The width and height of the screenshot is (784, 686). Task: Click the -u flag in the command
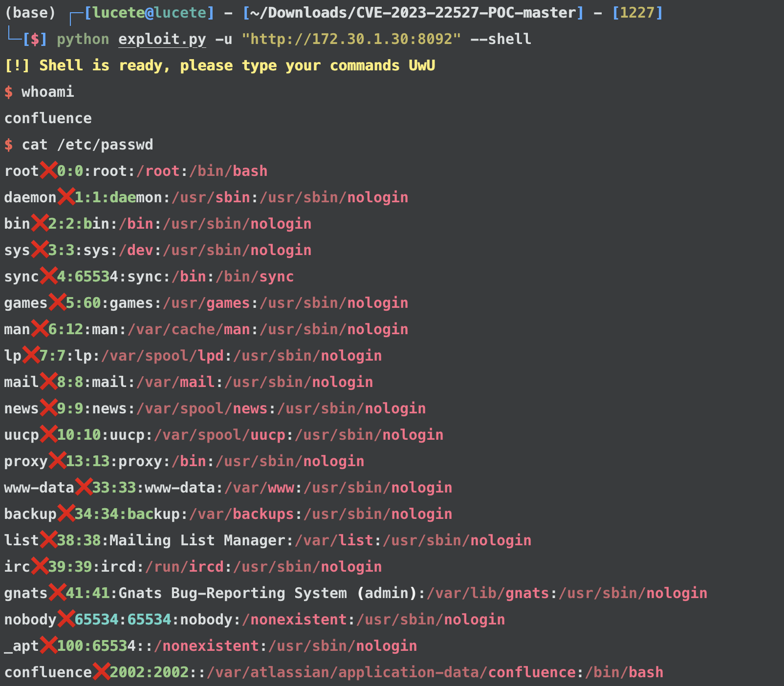224,39
